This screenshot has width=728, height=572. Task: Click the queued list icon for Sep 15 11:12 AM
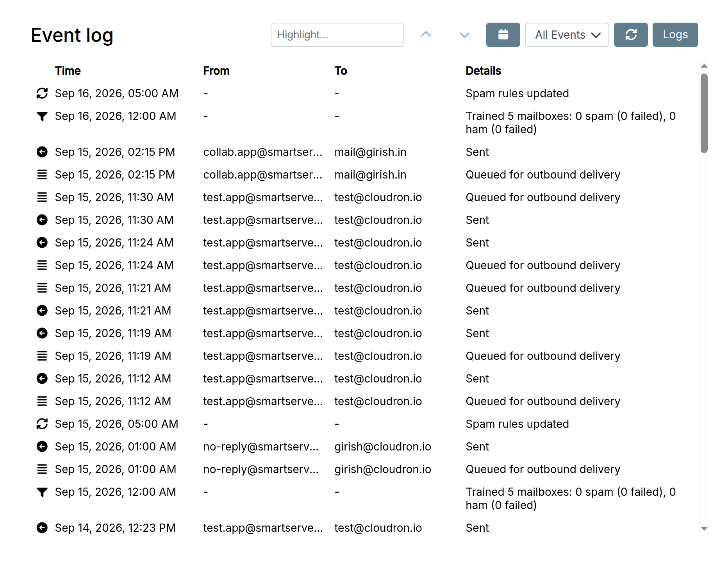click(x=42, y=401)
